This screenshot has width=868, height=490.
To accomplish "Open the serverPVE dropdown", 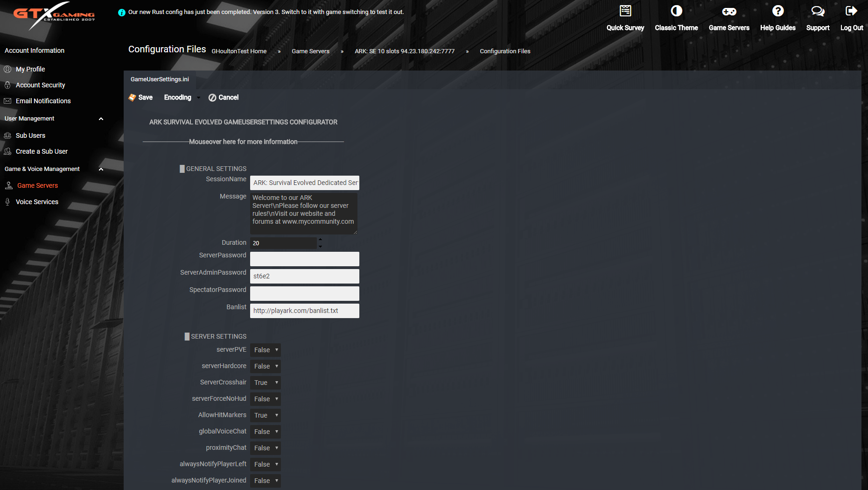I will (x=266, y=350).
